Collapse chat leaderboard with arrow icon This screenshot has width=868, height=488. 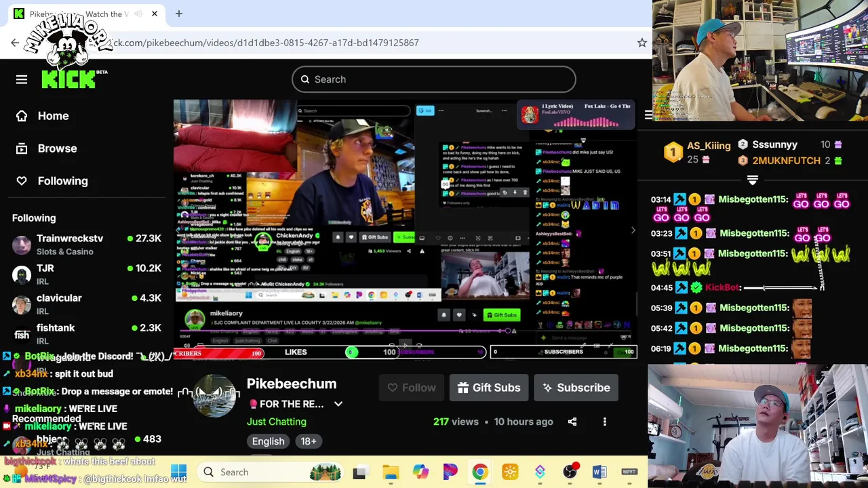pyautogui.click(x=752, y=180)
